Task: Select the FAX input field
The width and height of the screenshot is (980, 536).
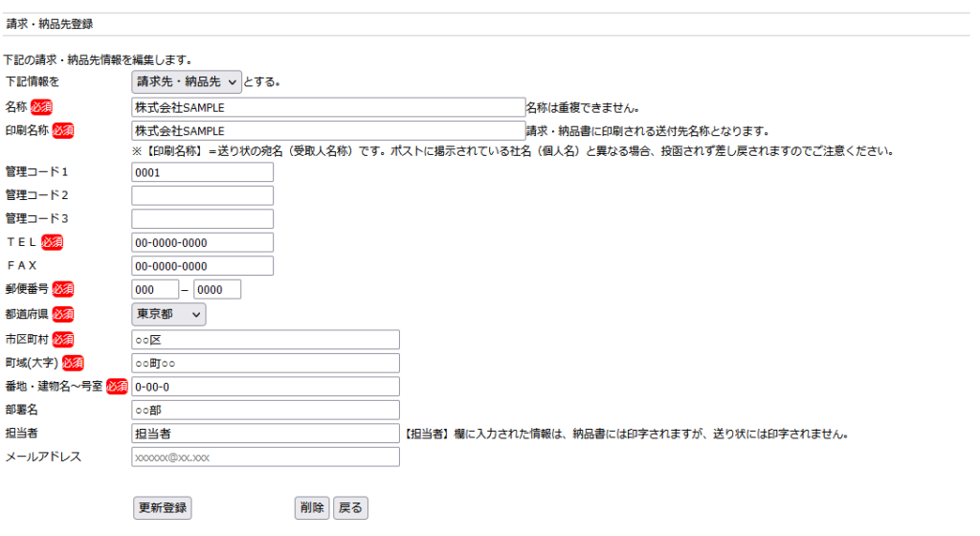Action: tap(203, 266)
